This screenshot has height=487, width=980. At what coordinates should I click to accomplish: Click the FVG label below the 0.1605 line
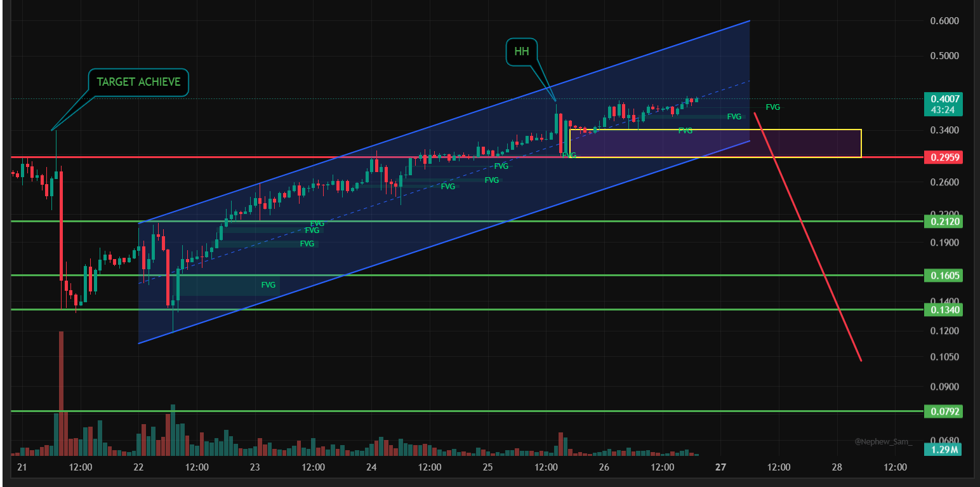[268, 285]
